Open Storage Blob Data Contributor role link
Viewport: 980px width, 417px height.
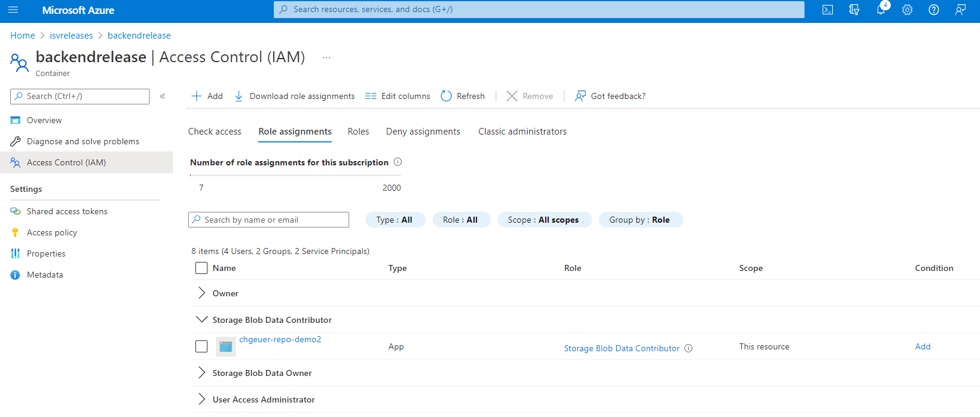click(622, 348)
